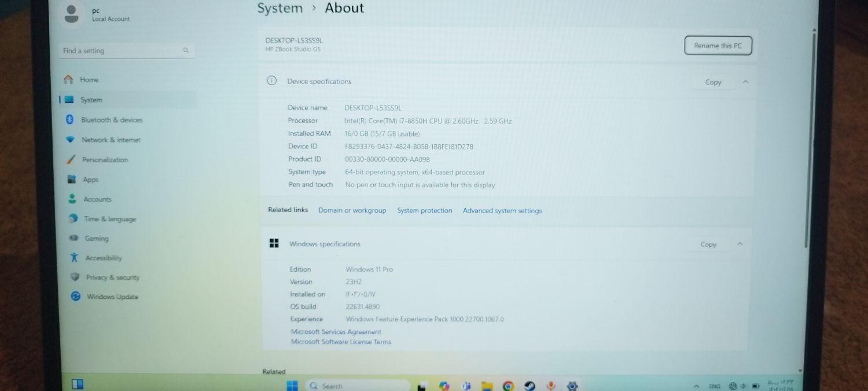
Task: Select the Windows Feature Experience Pack text
Action: point(425,319)
